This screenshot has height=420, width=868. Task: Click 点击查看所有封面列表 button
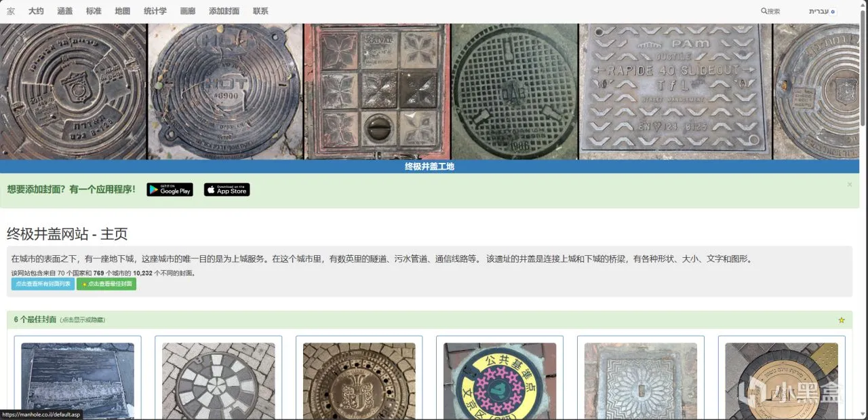point(43,284)
